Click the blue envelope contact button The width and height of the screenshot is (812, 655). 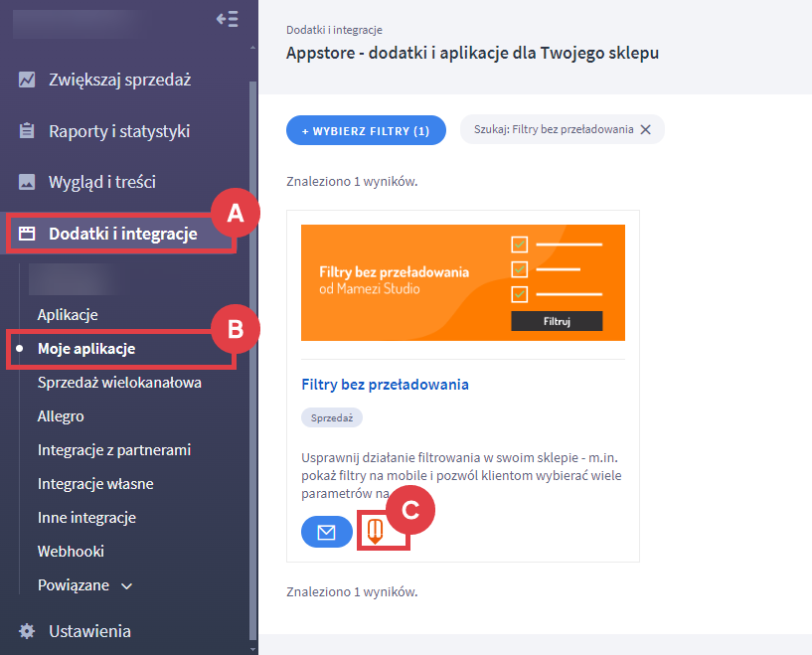[326, 533]
